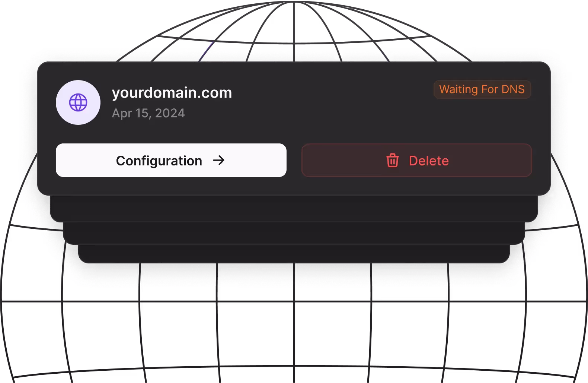Viewport: 588px width, 383px height.
Task: Click the Waiting For DNS status badge
Action: [x=482, y=89]
